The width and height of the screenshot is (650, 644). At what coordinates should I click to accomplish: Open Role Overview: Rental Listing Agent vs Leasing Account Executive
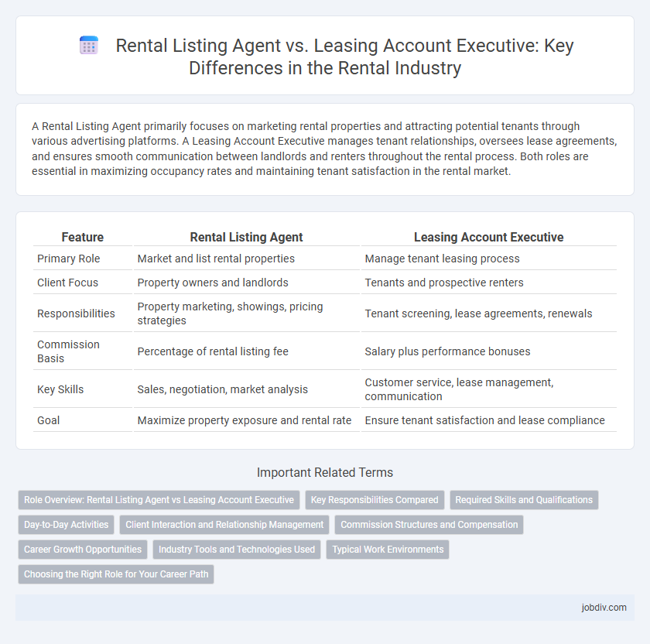(x=159, y=500)
